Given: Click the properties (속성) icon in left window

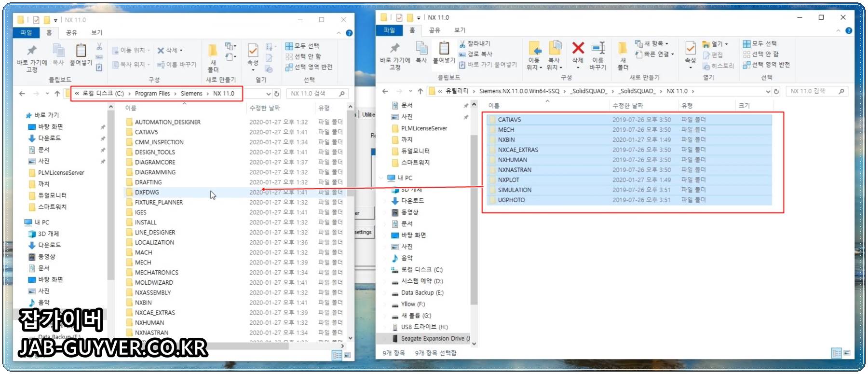Looking at the screenshot, I should click(253, 51).
